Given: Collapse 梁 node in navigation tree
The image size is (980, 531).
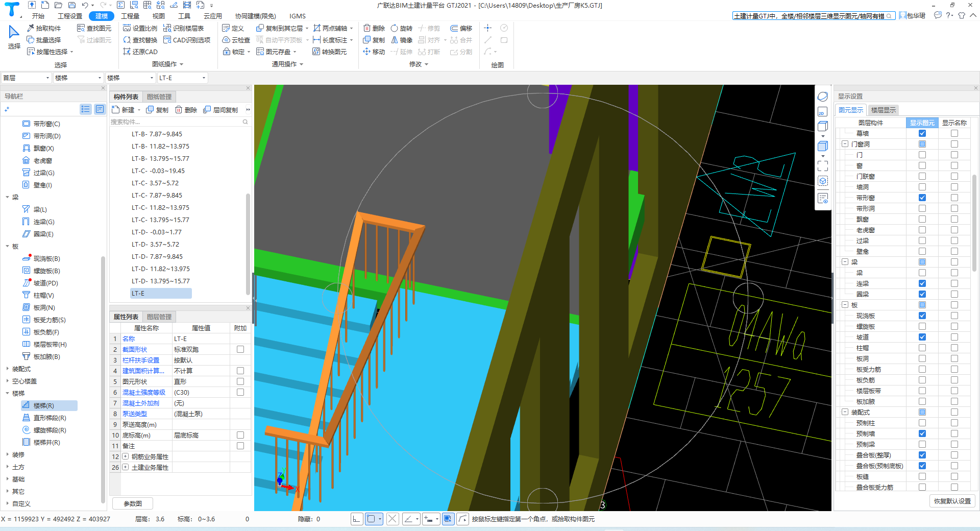Looking at the screenshot, I should click(x=7, y=197).
